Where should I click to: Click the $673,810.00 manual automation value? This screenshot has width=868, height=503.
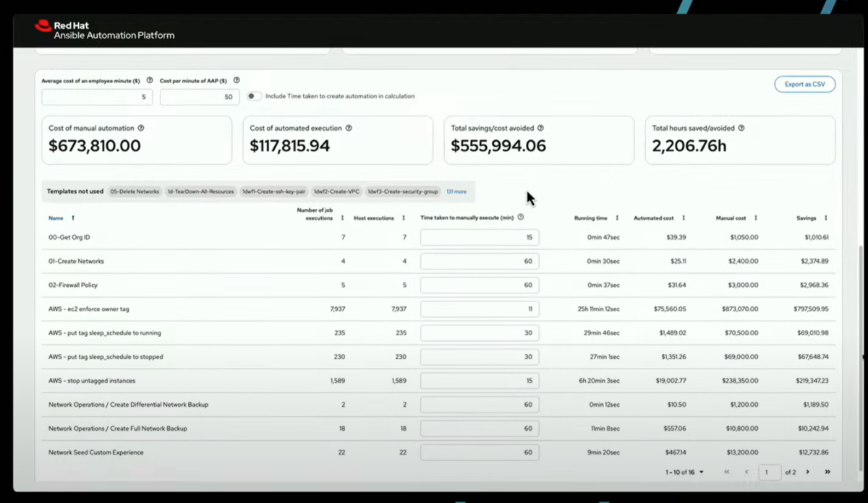[x=95, y=146]
